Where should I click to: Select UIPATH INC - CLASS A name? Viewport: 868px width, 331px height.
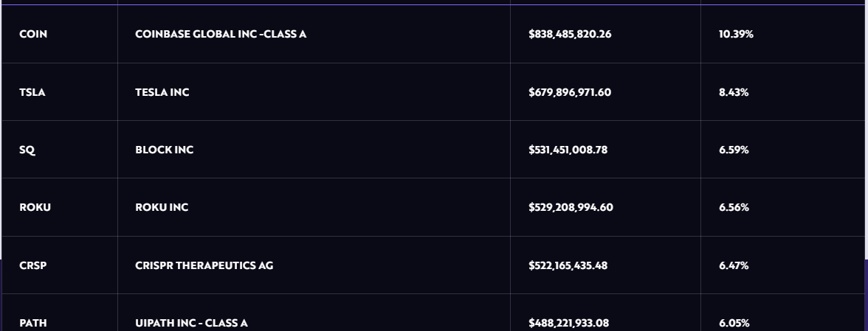[192, 323]
